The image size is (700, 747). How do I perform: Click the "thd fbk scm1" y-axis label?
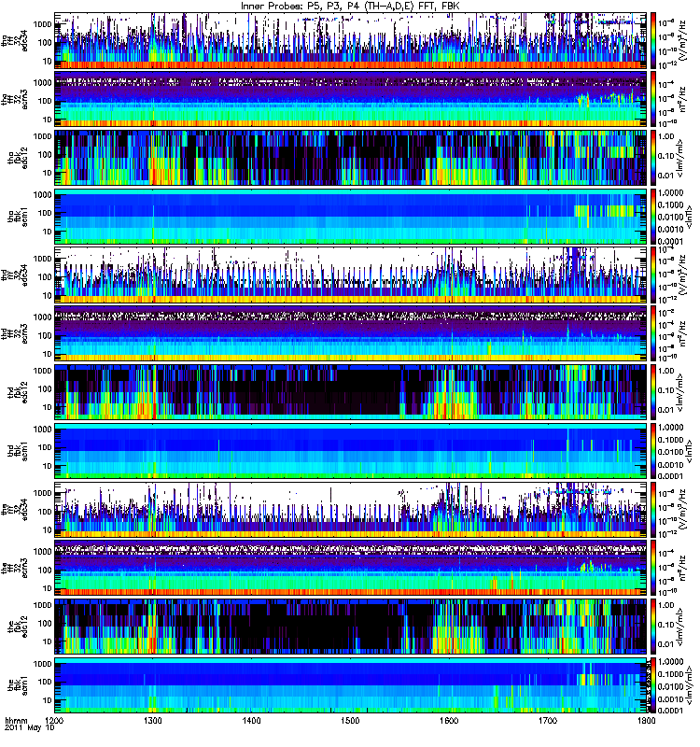18,451
